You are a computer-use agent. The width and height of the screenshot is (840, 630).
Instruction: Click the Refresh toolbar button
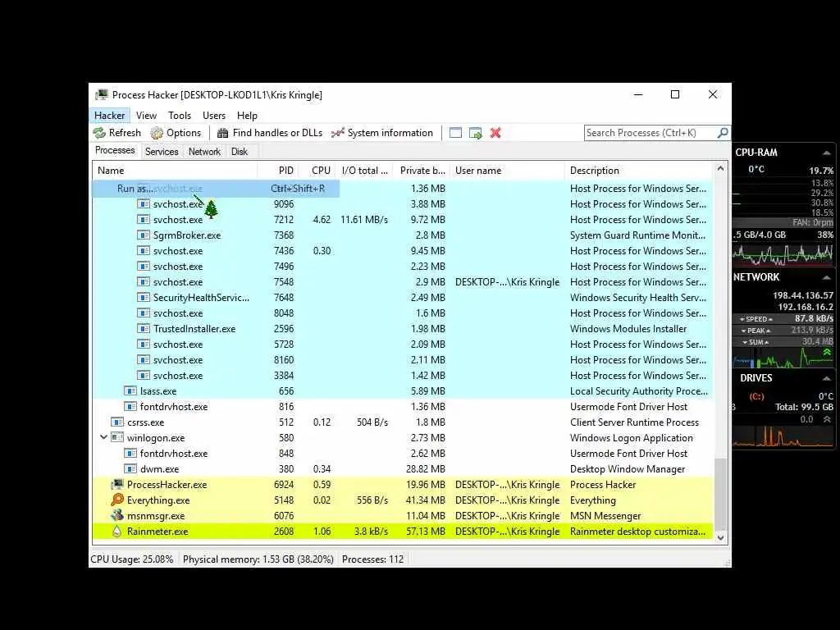pyautogui.click(x=116, y=133)
